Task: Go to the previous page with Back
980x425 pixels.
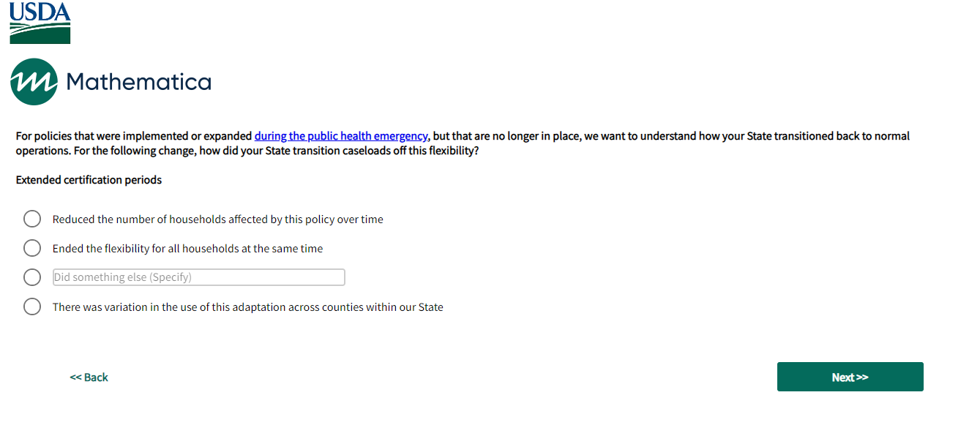Action: (x=89, y=377)
